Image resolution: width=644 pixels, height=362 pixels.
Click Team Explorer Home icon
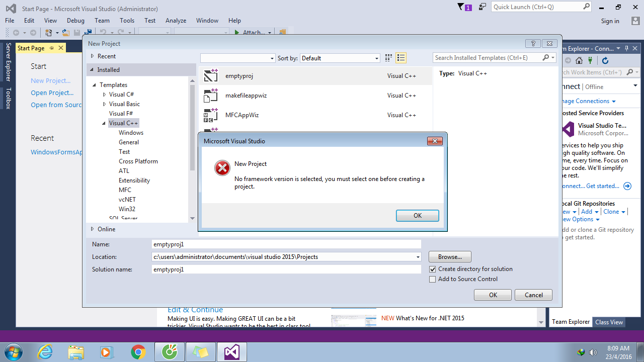(579, 60)
